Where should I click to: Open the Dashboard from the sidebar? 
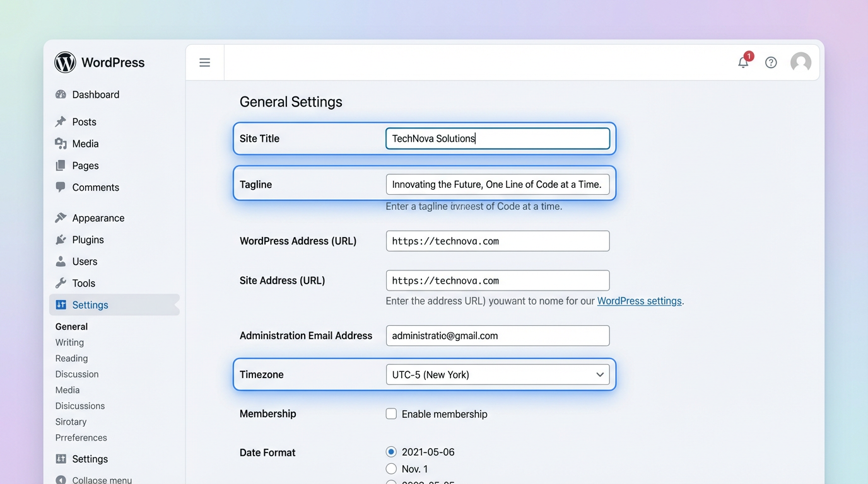61,94
